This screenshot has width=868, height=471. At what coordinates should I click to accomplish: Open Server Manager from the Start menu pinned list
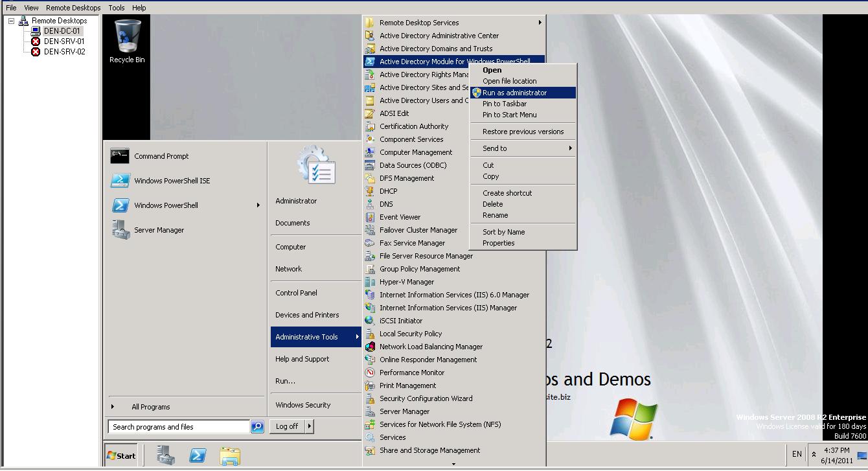coord(159,230)
